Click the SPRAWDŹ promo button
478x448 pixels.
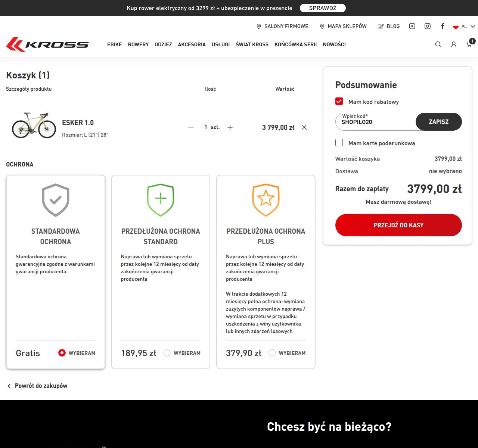click(x=323, y=8)
